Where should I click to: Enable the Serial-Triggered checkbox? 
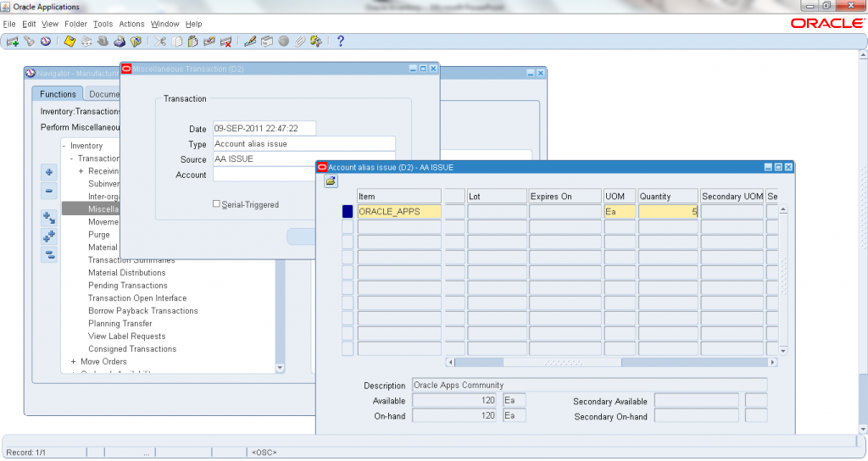click(216, 204)
